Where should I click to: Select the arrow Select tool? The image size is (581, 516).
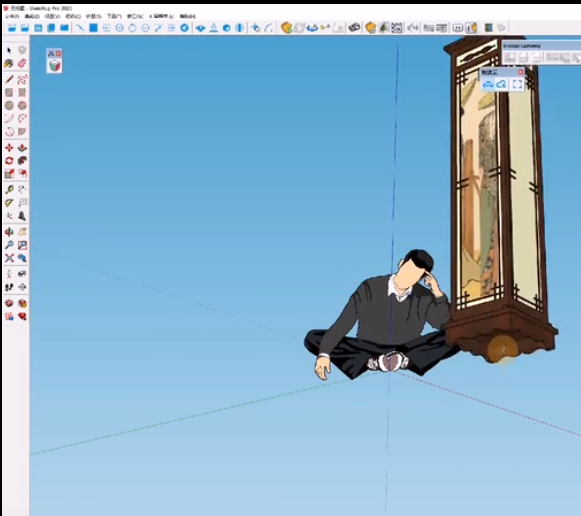pyautogui.click(x=9, y=50)
